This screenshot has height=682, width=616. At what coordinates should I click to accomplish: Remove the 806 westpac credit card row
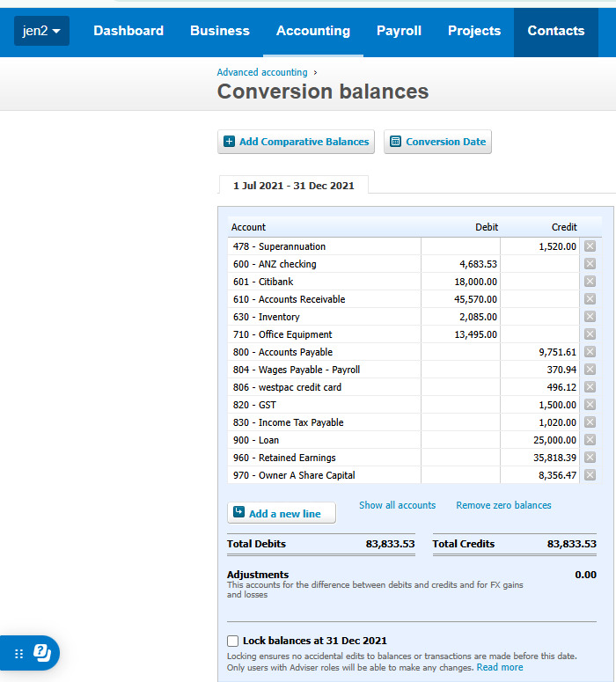(x=590, y=387)
